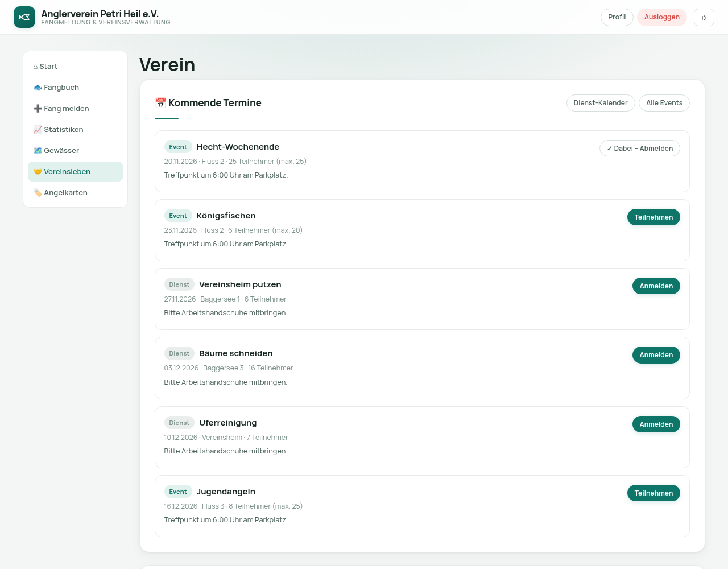Screen dimensions: 728x569
Task: Click the text '20.11.2026 · Fluss 2 · 25 Teilnehmer (max. 25)'
Action: coord(235,162)
